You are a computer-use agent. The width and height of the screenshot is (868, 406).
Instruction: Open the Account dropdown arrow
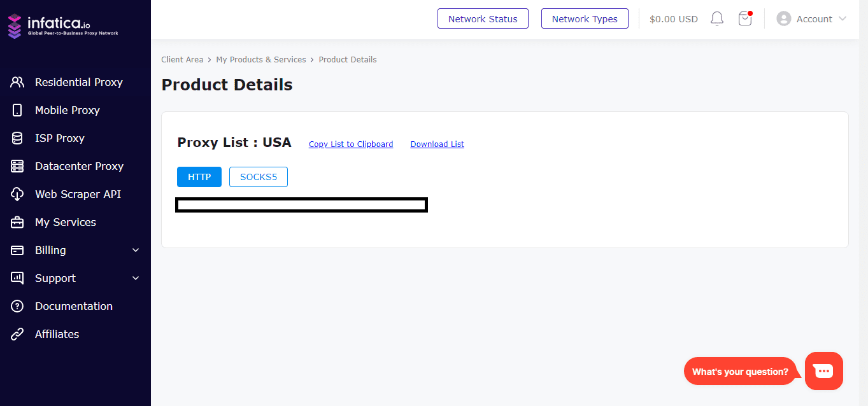click(843, 18)
